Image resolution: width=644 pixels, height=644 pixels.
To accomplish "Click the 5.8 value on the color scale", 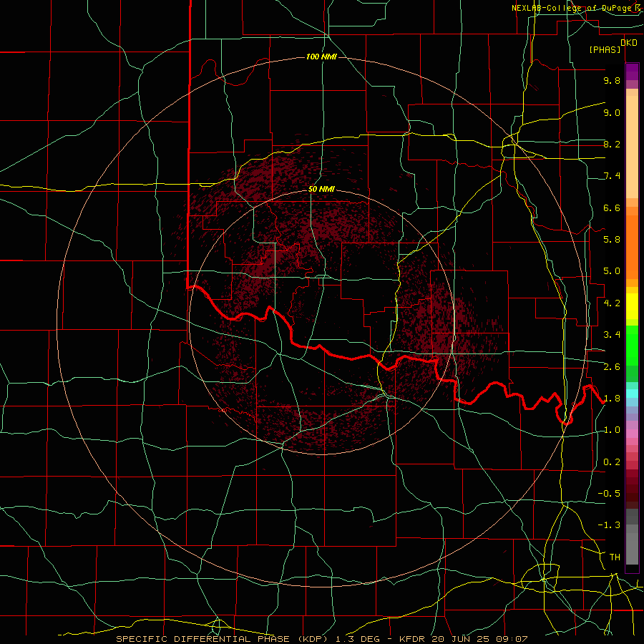I will pyautogui.click(x=612, y=240).
